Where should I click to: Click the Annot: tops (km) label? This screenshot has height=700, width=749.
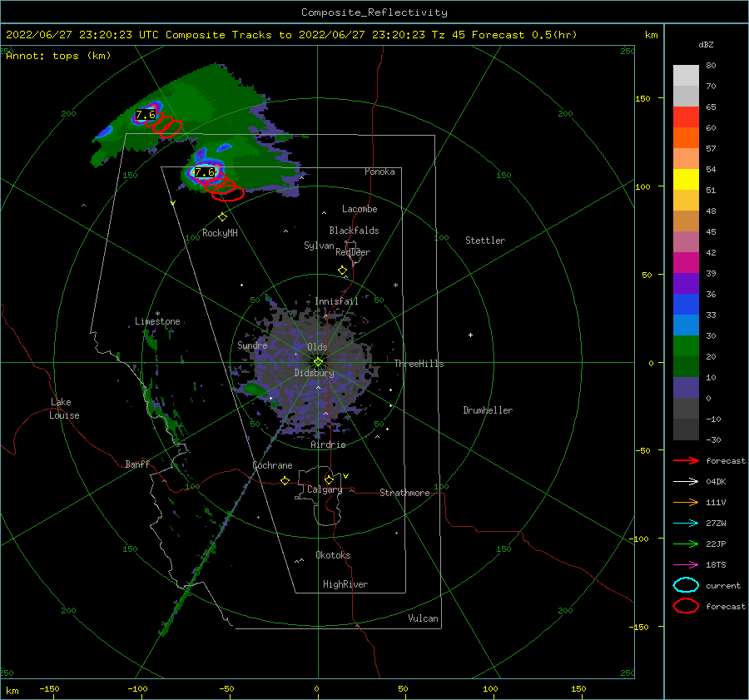tap(58, 56)
